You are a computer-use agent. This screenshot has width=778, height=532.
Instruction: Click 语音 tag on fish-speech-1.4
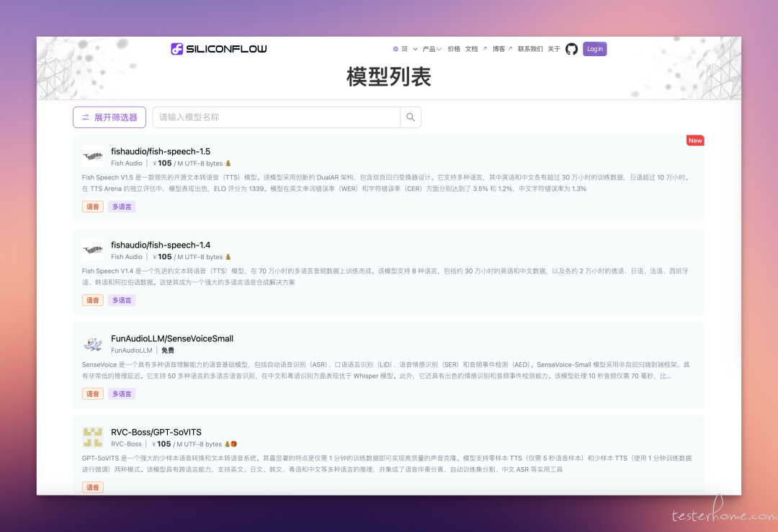point(93,300)
